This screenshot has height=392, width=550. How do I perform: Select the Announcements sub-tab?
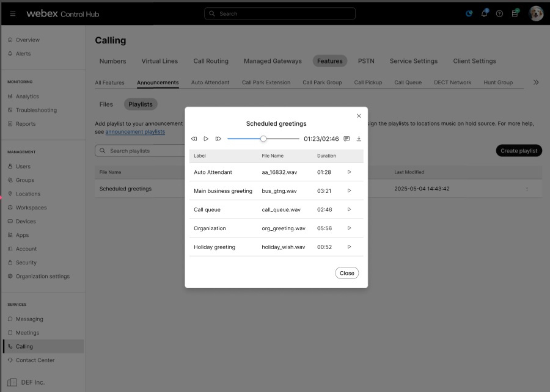pyautogui.click(x=158, y=82)
